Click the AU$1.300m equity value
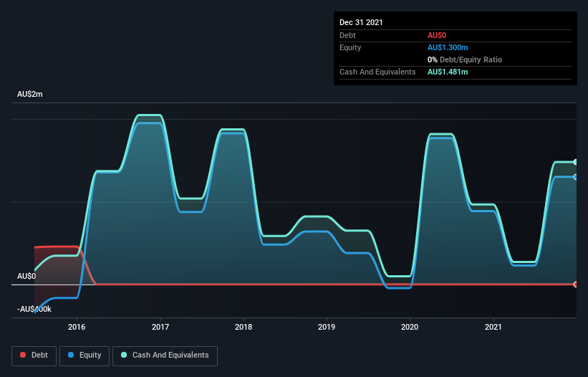The width and height of the screenshot is (588, 377). [448, 47]
